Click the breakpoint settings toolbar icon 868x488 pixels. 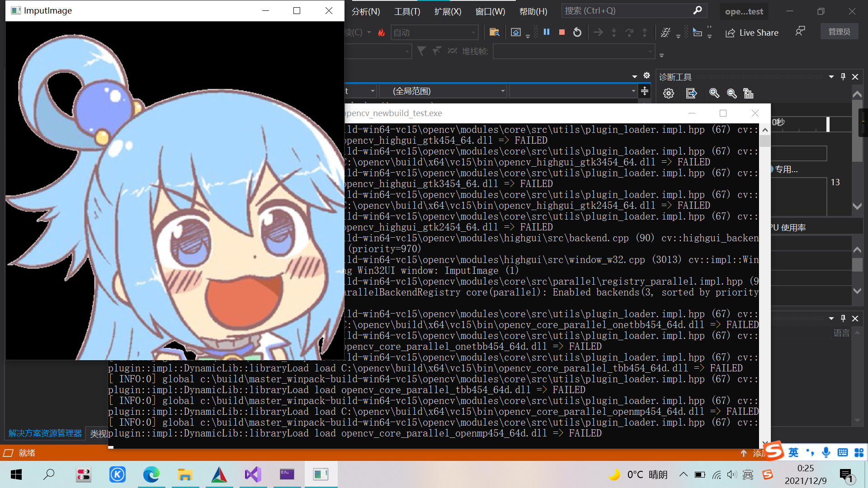tap(665, 32)
